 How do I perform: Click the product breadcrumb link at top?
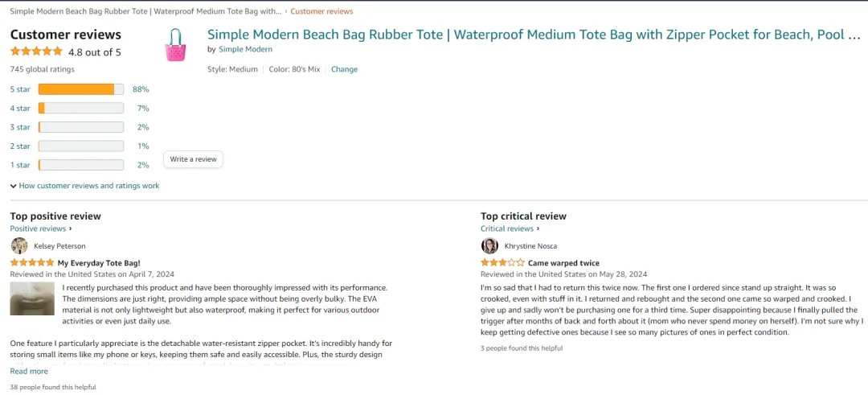[x=145, y=11]
